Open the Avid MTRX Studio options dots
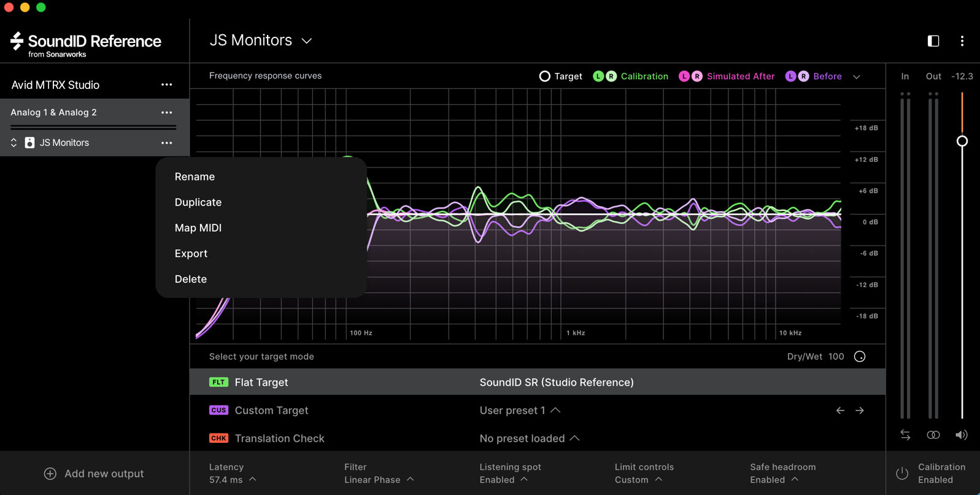This screenshot has width=980, height=495. pyautogui.click(x=166, y=85)
